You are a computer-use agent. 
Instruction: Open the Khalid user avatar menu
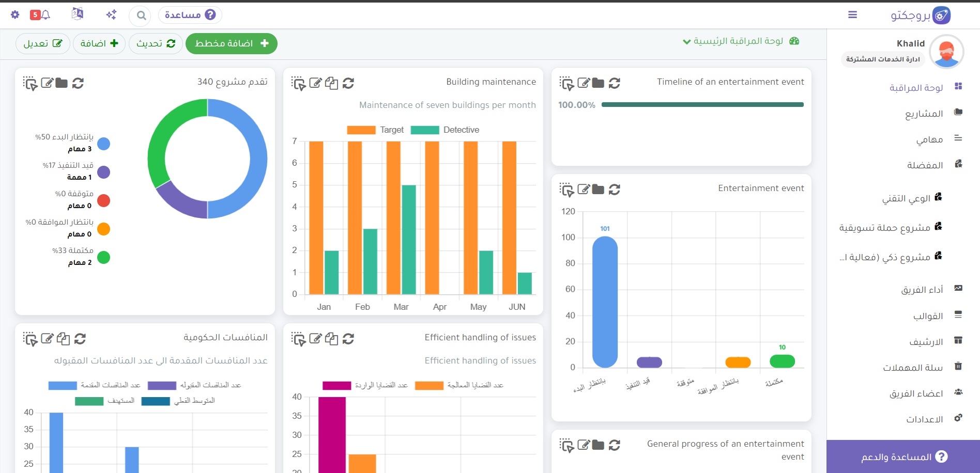tap(947, 52)
